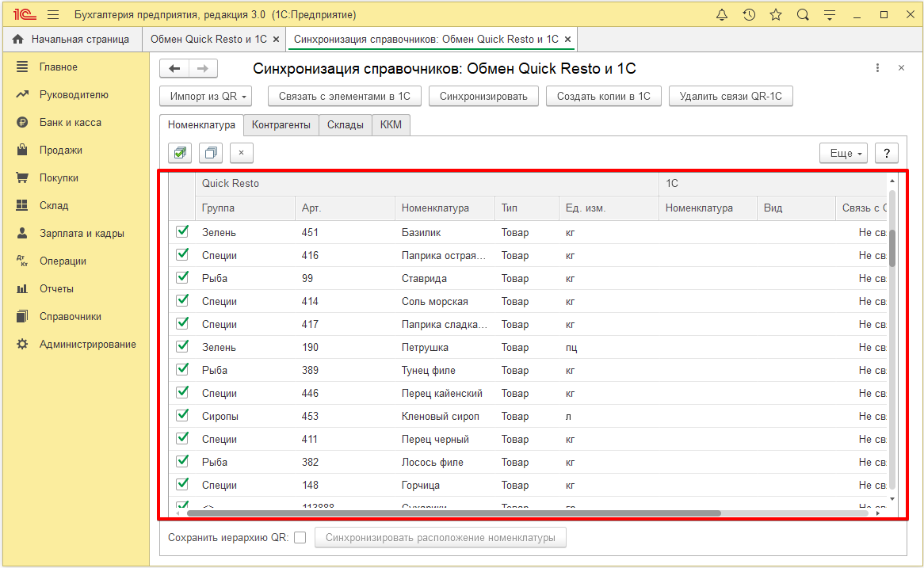Open Операции section
Screen dimensions: 924x568
point(63,261)
